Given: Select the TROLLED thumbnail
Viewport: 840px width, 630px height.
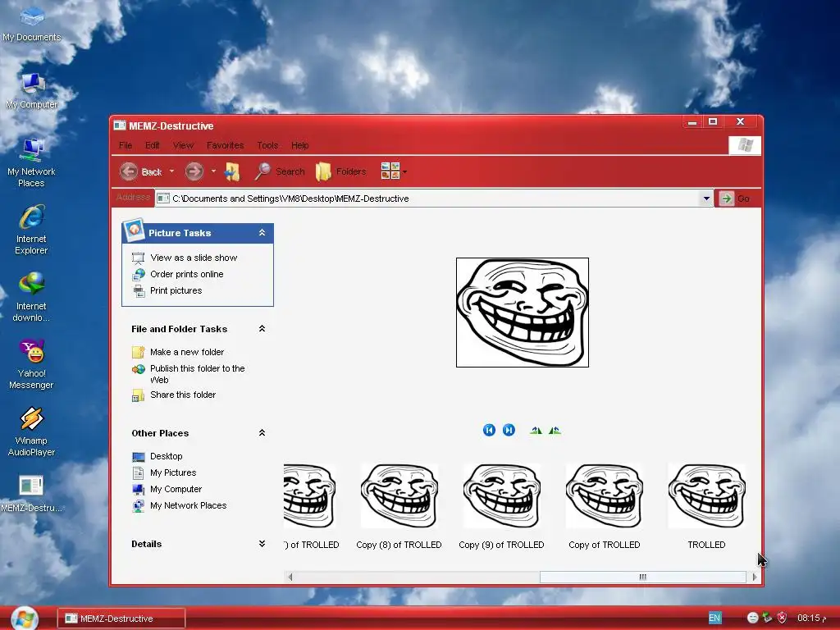Looking at the screenshot, I should pos(706,496).
